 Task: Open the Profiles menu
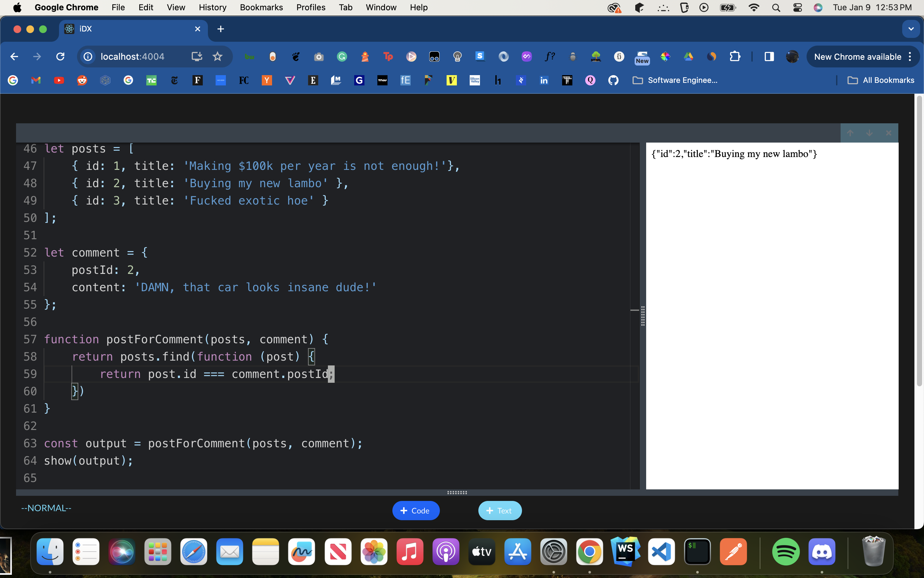click(311, 7)
